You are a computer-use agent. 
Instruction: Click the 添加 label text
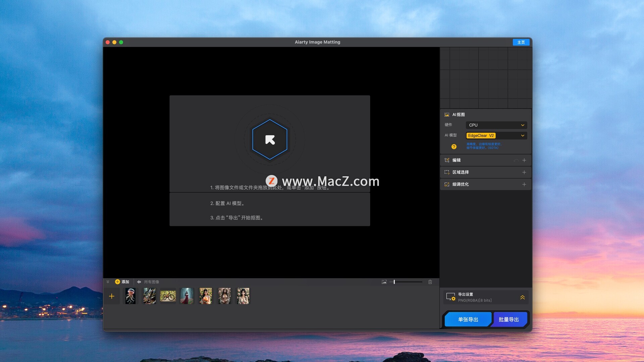[x=125, y=282]
